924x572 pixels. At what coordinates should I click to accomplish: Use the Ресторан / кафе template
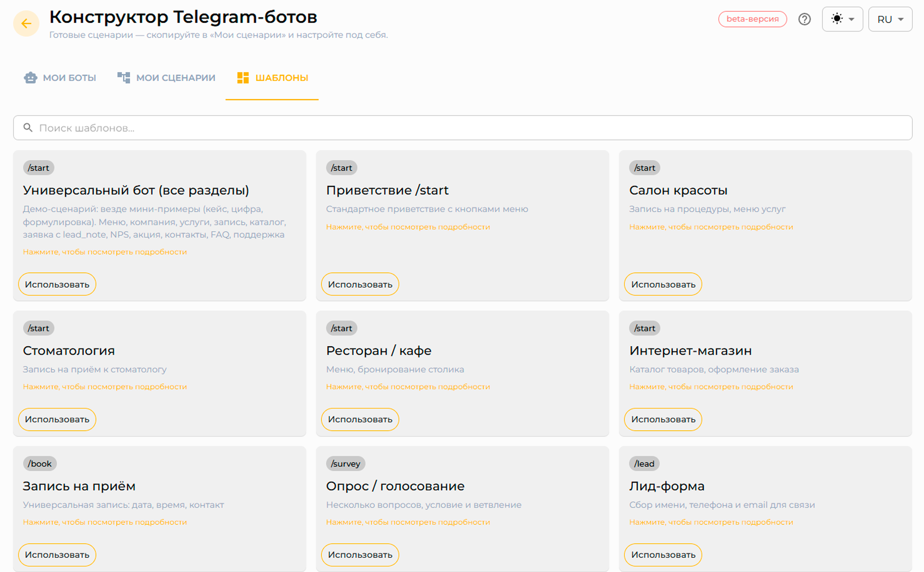(x=360, y=419)
